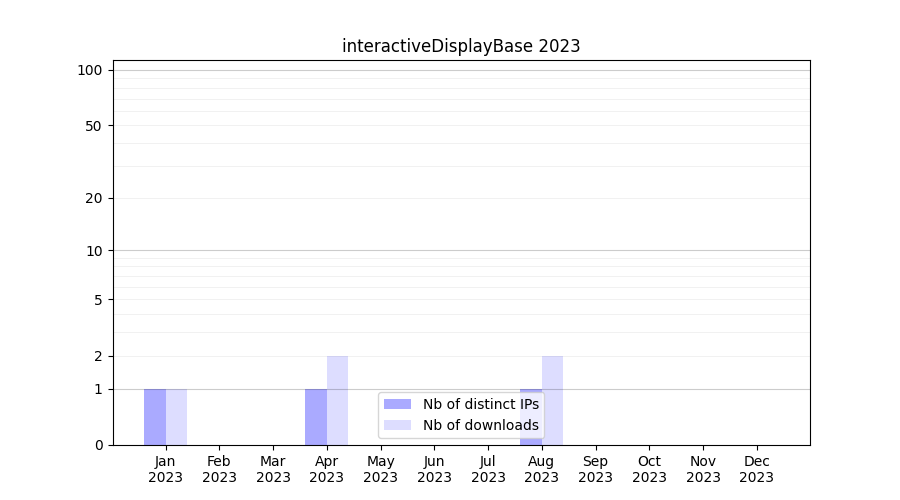The image size is (900, 500).
Task: Select the Jun 2023 x-axis label
Action: pos(434,469)
